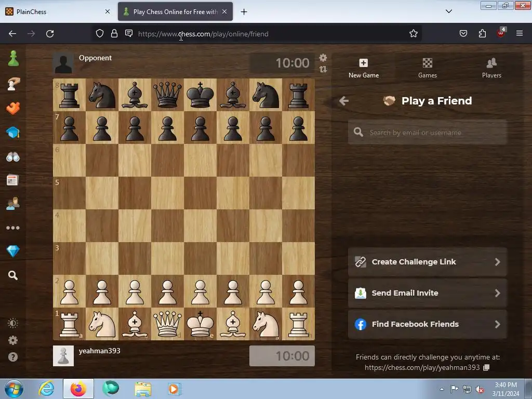Open the help question mark icon

coord(13,357)
